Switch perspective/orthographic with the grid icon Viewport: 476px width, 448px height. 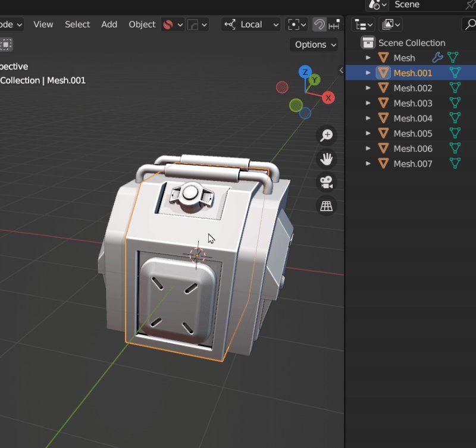[x=326, y=206]
